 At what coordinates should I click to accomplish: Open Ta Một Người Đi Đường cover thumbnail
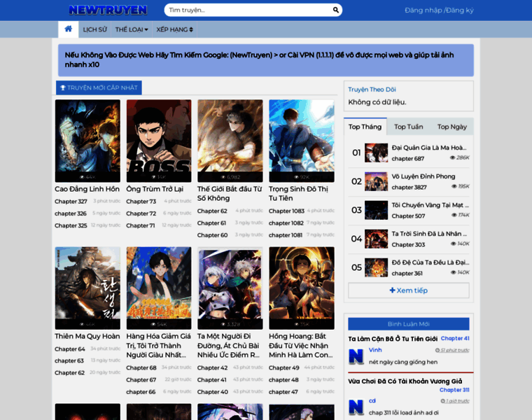click(230, 288)
